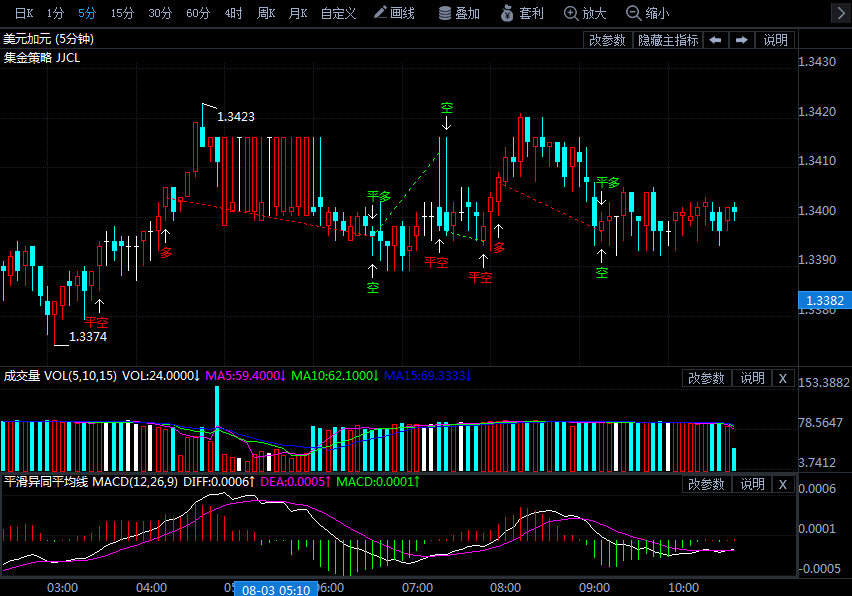The image size is (852, 596).
Task: Click the 套利 arbitrage tool
Action: click(521, 13)
